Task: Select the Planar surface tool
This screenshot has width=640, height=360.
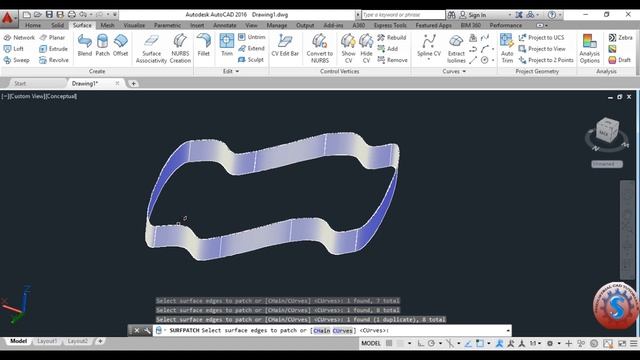Action: click(x=52, y=37)
